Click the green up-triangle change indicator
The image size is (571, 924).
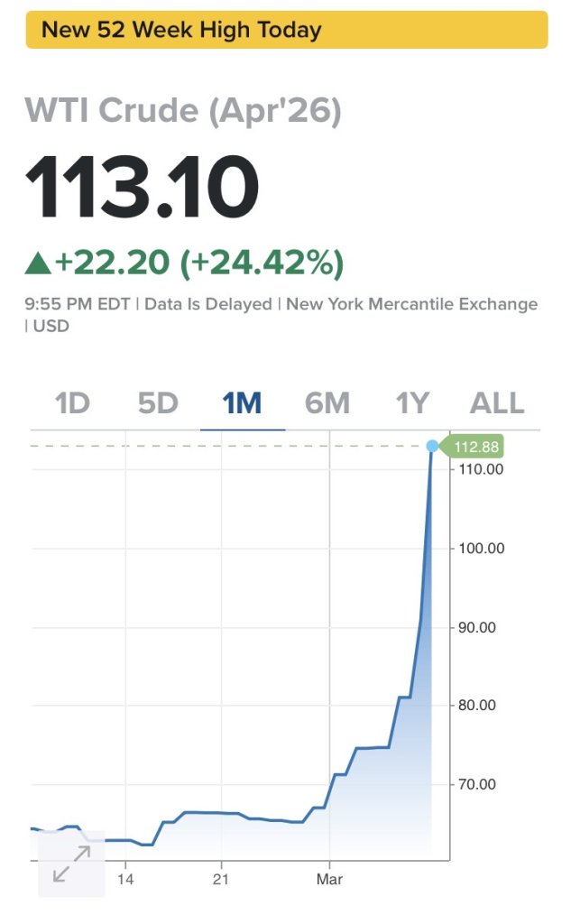(x=38, y=263)
